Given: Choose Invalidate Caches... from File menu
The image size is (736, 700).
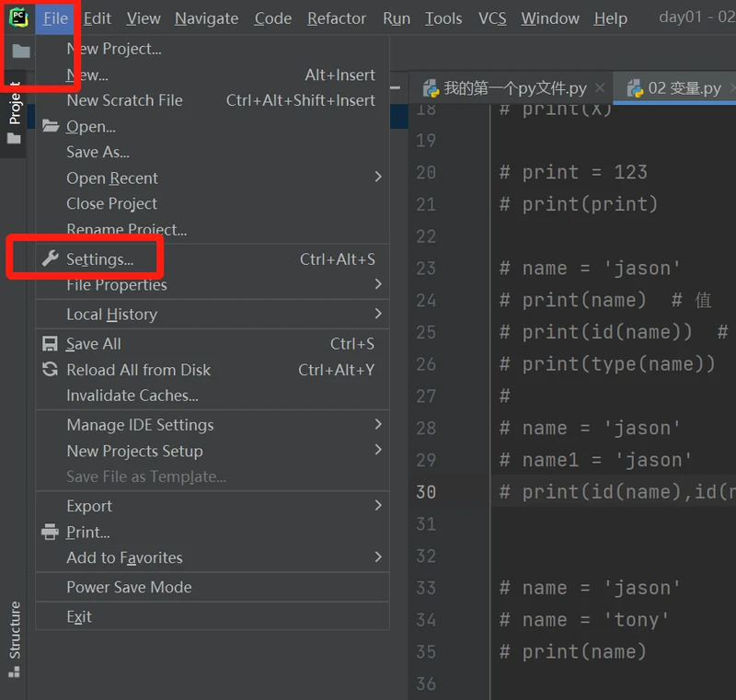Looking at the screenshot, I should click(x=132, y=396).
